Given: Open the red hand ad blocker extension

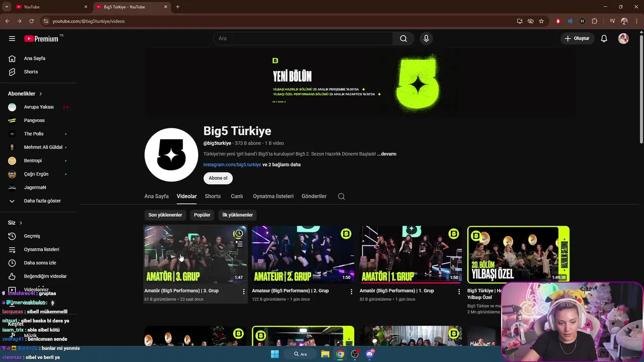Looking at the screenshot, I should 558,21.
